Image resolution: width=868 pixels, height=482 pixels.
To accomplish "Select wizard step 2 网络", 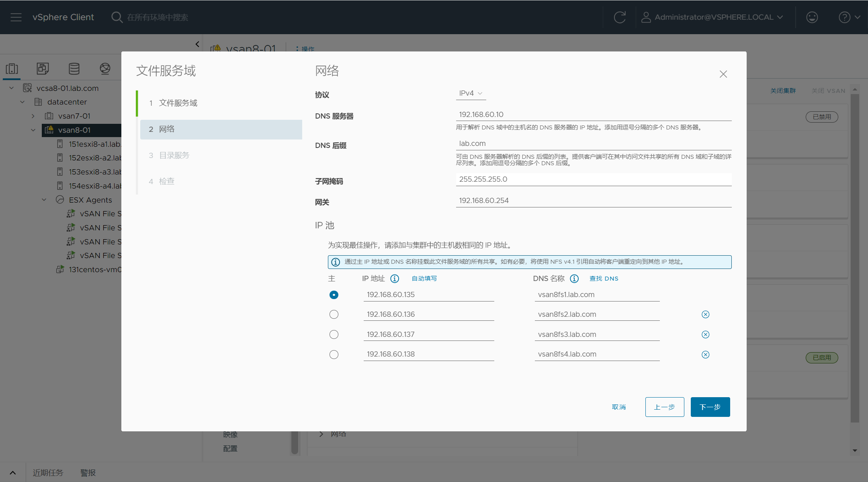I will tap(221, 129).
